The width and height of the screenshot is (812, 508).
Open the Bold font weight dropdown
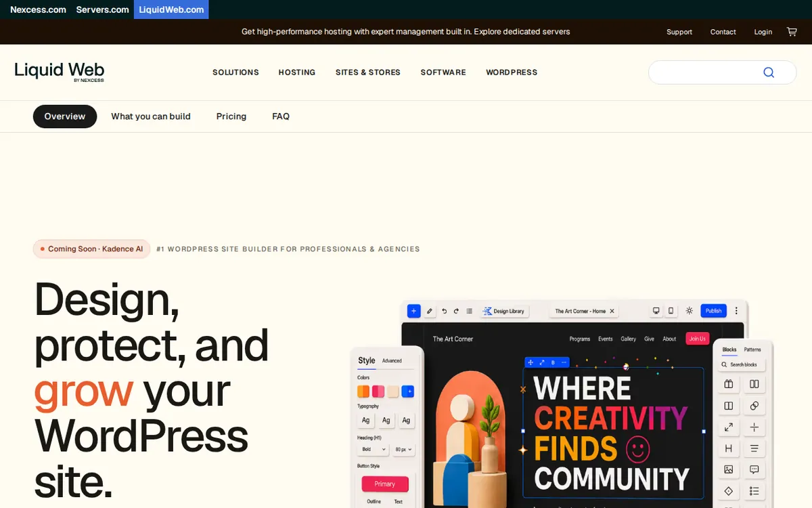[373, 449]
